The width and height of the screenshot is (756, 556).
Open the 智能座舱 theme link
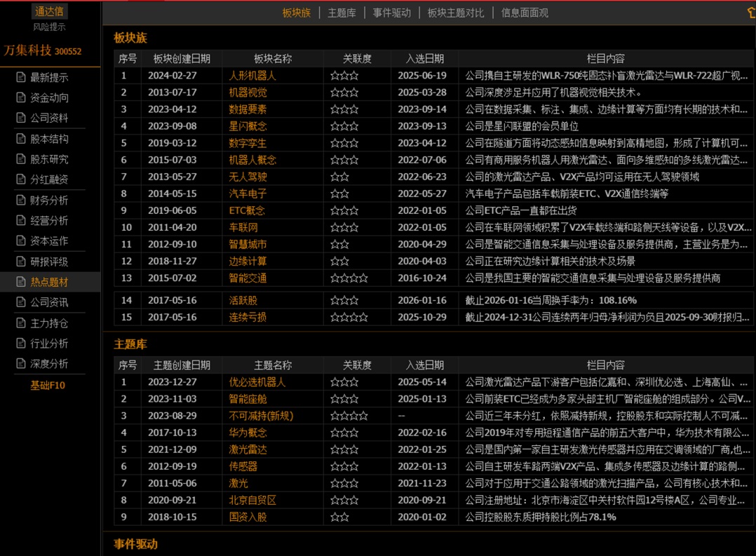[x=248, y=399]
